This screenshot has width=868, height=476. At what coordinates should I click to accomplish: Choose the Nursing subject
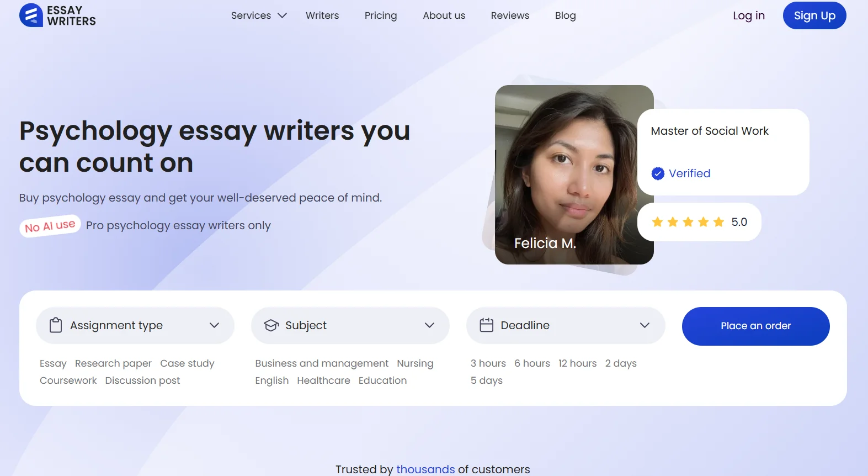pyautogui.click(x=415, y=363)
